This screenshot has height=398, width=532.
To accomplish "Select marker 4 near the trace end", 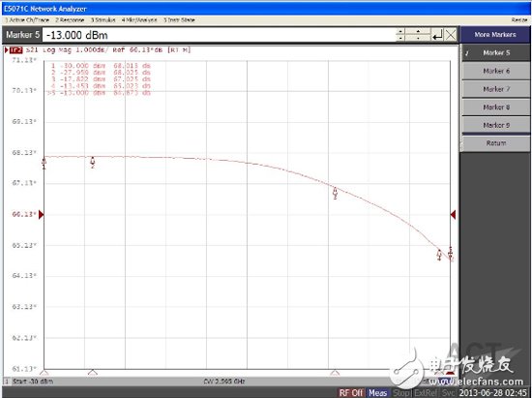I will 439,255.
